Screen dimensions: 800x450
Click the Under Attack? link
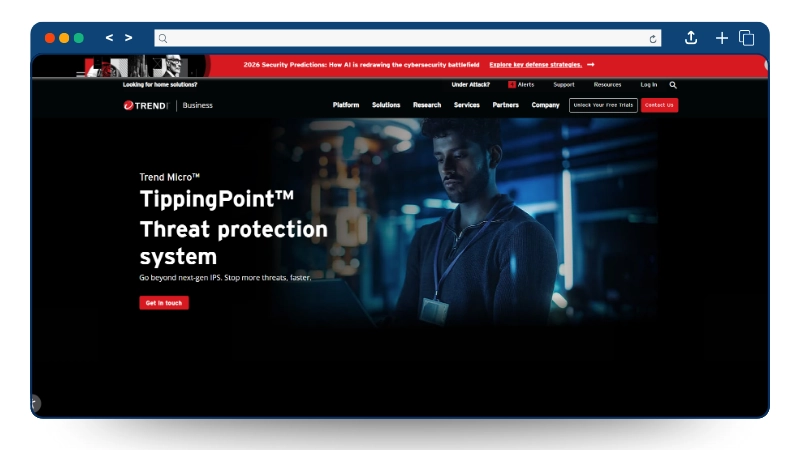(470, 85)
